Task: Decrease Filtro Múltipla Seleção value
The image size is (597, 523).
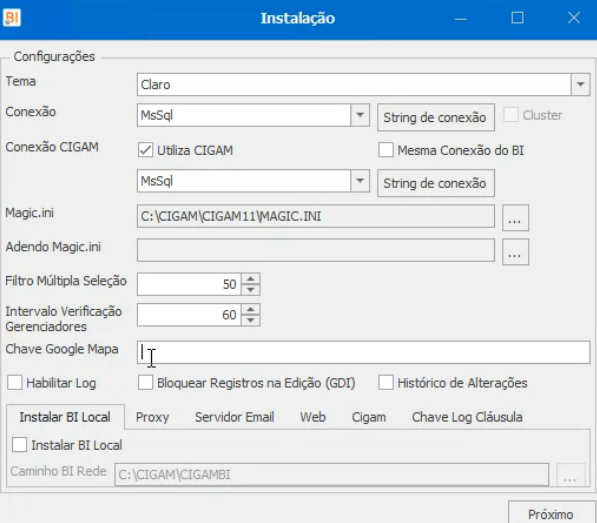Action: (251, 290)
